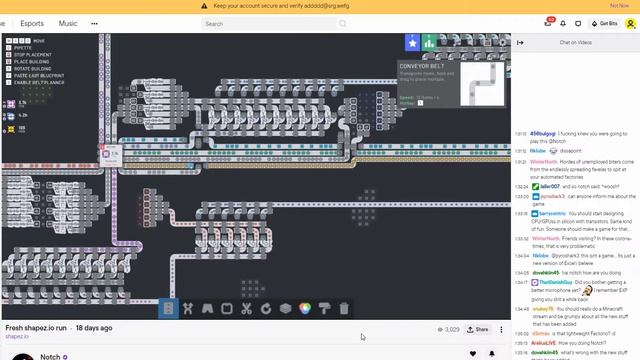640x360 pixels.
Task: Open the whispers chat bubble icon
Action: click(578, 24)
